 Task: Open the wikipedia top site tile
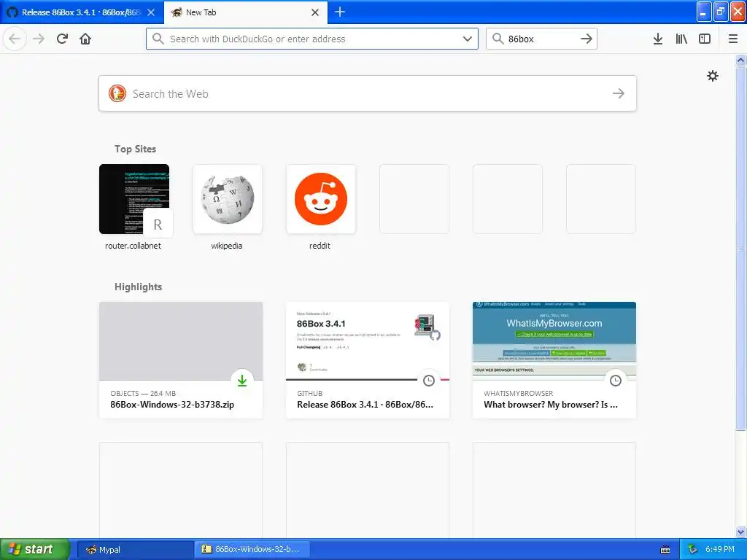click(x=228, y=199)
